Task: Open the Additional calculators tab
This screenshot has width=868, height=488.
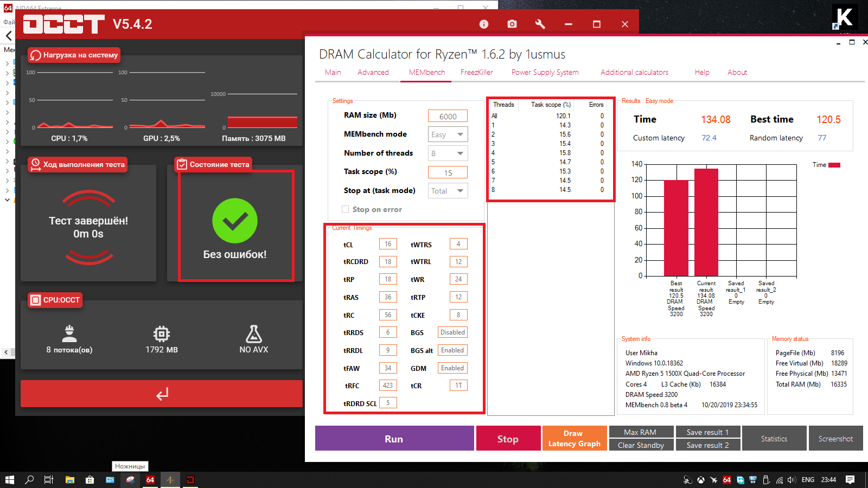Action: (635, 72)
